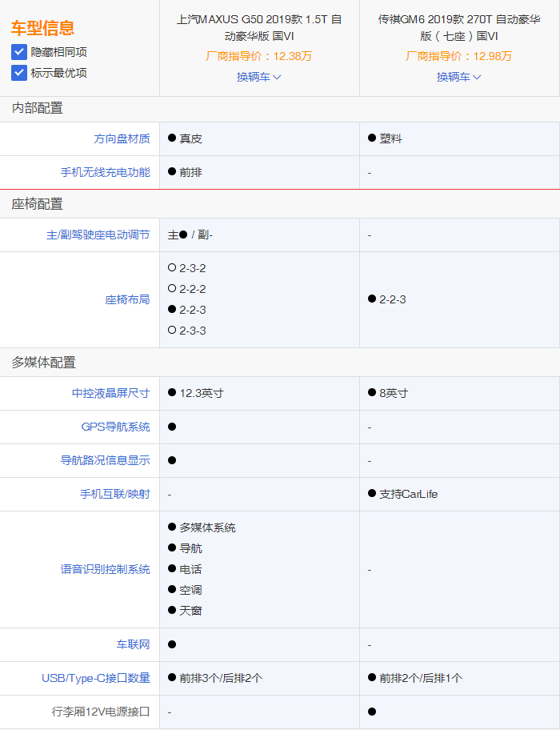Screen dimensions: 560x730
Task: Click the 座椅配置 section header
Action: pyautogui.click(x=38, y=204)
